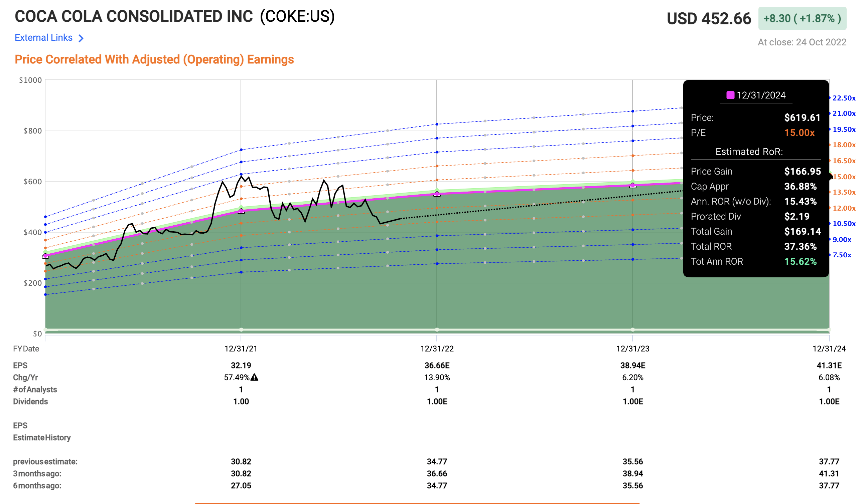Select the 7.50x P/E ratio label
The image size is (860, 504).
842,255
